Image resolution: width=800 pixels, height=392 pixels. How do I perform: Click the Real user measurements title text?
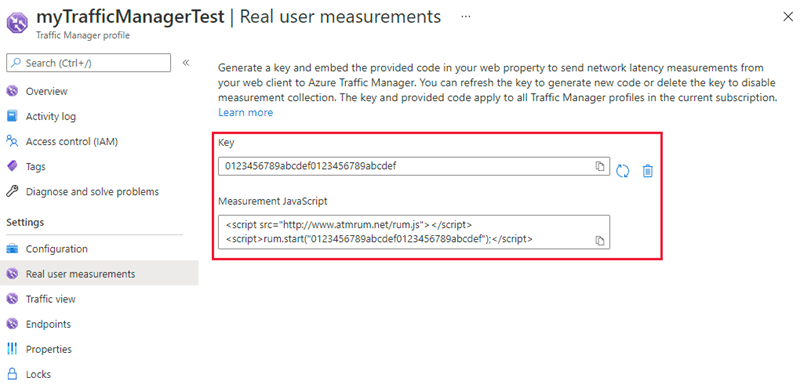[340, 17]
